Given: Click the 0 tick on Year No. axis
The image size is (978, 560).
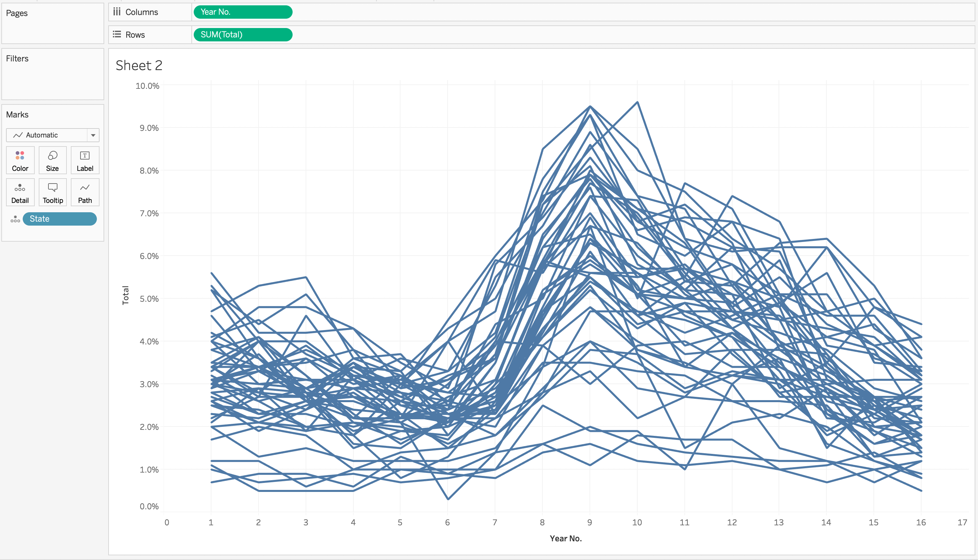Looking at the screenshot, I should 167,522.
